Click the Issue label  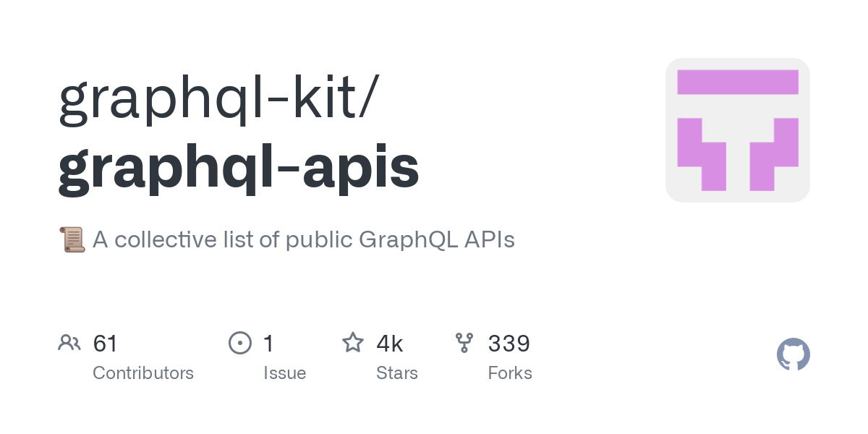(284, 373)
